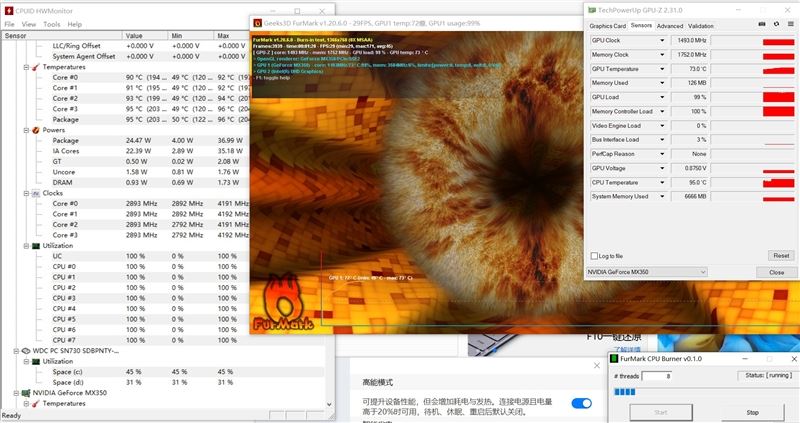Check the Log to file checkbox in GPU-Z
800x423 pixels.
point(594,256)
